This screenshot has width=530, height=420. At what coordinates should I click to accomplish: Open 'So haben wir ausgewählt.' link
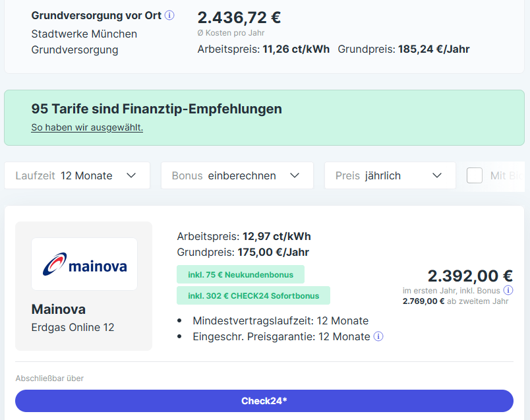[x=87, y=127]
